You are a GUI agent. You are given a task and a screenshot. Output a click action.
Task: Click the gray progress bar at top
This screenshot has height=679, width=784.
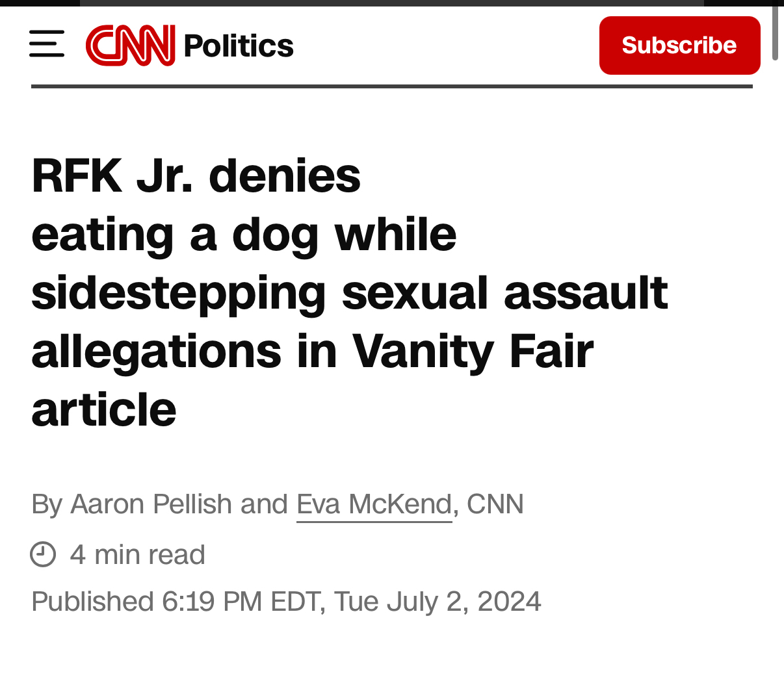click(x=391, y=3)
